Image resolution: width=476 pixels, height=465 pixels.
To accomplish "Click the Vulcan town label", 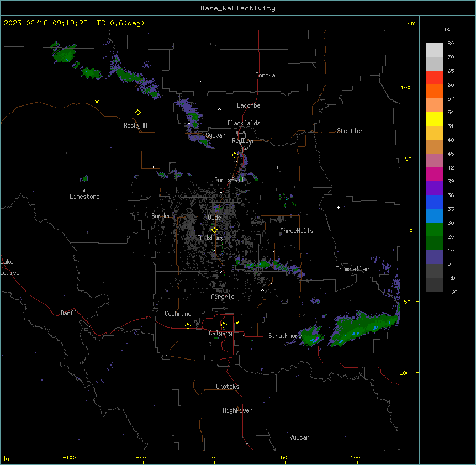I will (299, 437).
